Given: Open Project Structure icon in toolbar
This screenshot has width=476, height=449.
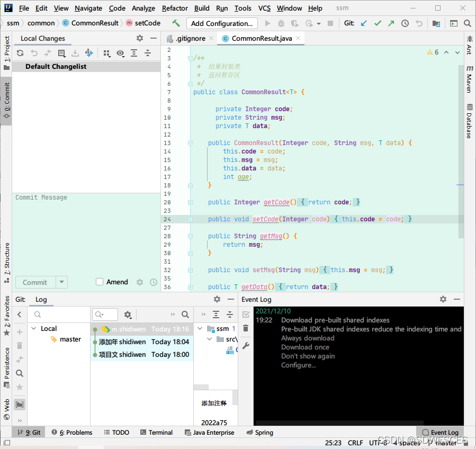Looking at the screenshot, I should point(436,23).
